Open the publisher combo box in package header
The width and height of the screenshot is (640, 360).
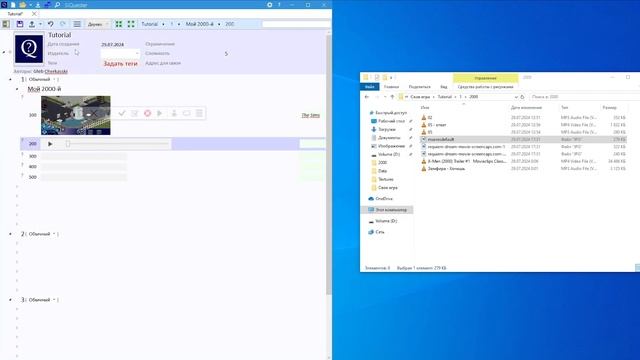pos(120,53)
